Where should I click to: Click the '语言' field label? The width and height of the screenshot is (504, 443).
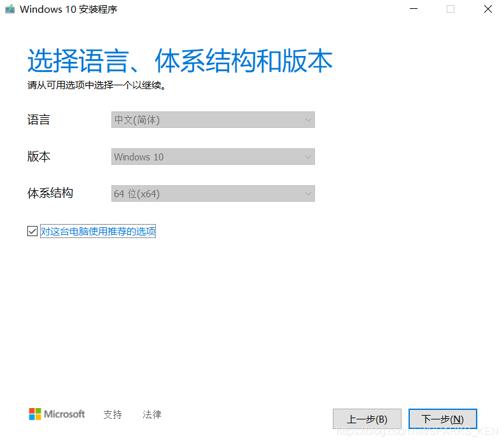pos(39,120)
